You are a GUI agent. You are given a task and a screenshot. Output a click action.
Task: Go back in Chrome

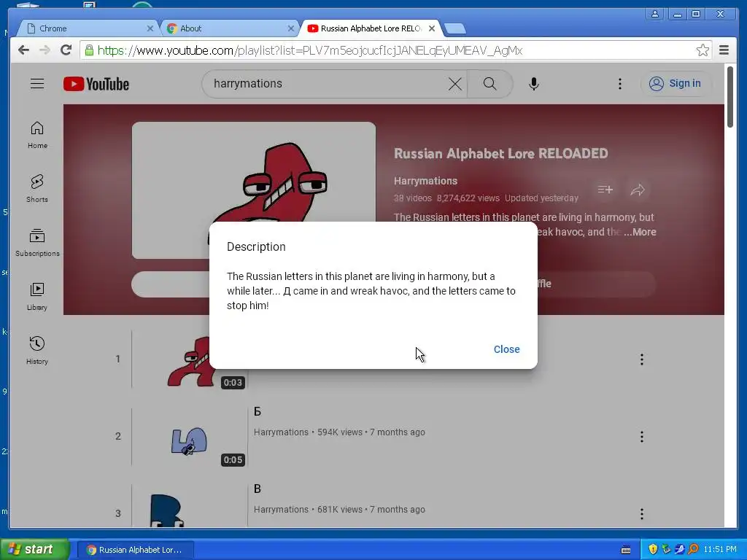23,50
